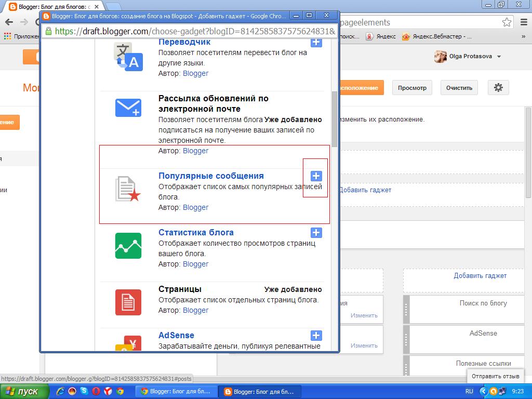Launch Skype from quick launch bar
The image size is (532, 399).
click(x=84, y=391)
